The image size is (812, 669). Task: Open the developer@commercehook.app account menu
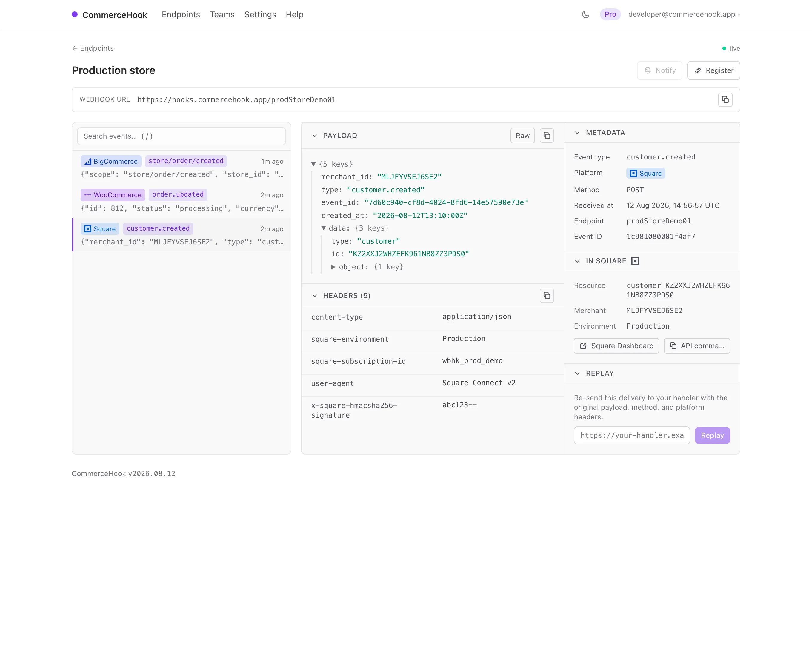pos(684,15)
